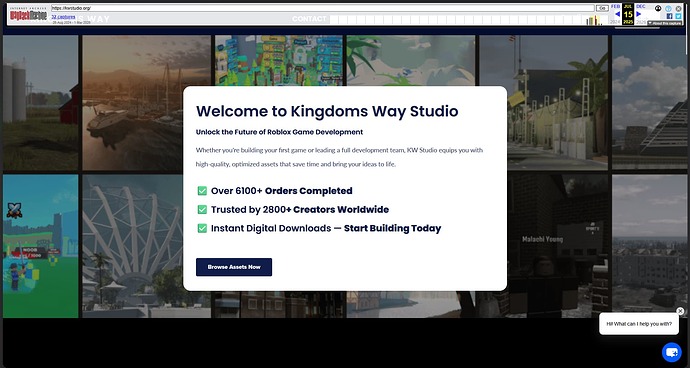This screenshot has width=690, height=368.
Task: Click 'Over 6100+ Orders Completed' text
Action: point(282,191)
